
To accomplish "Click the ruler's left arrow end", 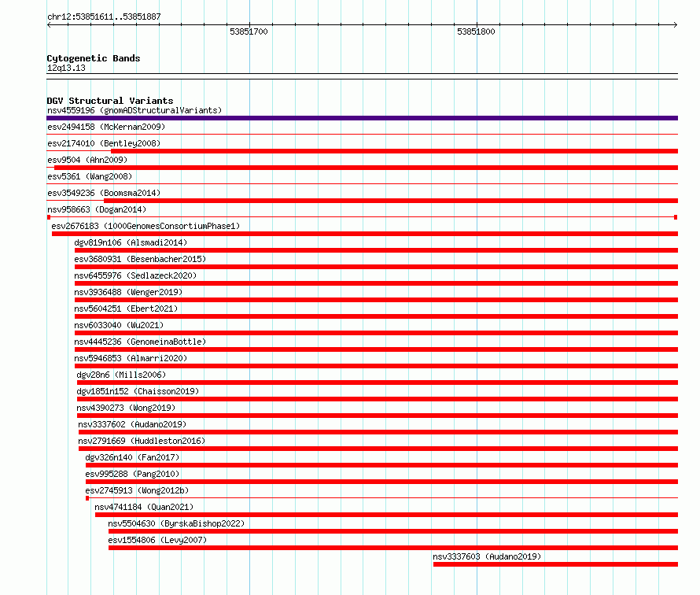I will click(x=49, y=25).
